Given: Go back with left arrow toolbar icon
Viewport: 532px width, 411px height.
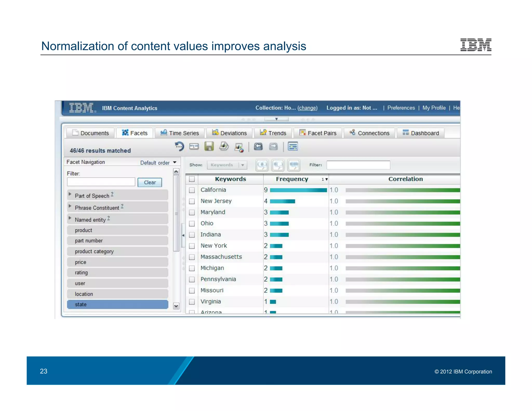Looking at the screenshot, I should 258,147.
